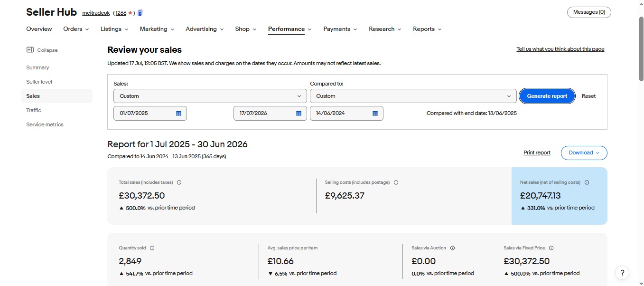Click Compared with end date: 13/06/2025 text

pos(472,114)
